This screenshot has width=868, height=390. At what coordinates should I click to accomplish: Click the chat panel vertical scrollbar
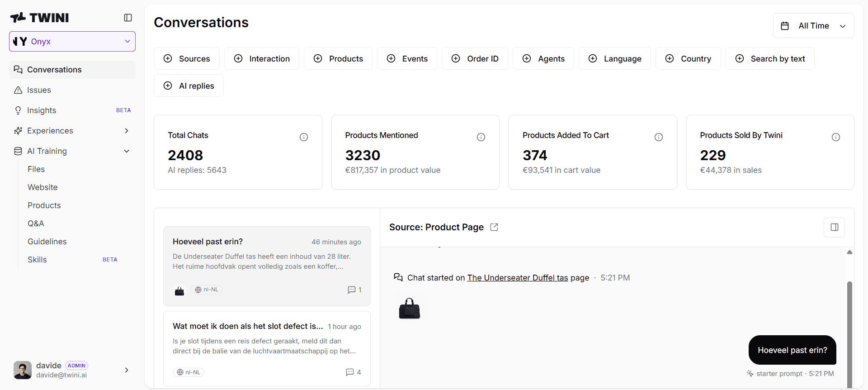coord(849,334)
